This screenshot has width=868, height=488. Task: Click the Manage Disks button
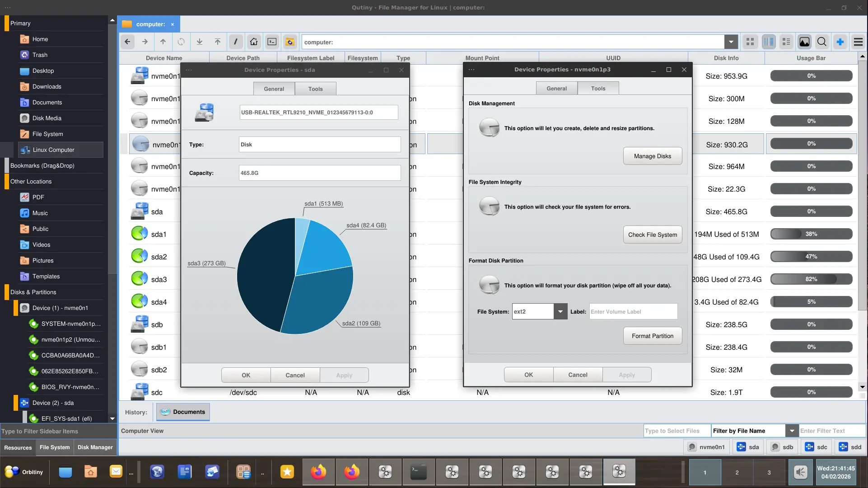(x=652, y=156)
